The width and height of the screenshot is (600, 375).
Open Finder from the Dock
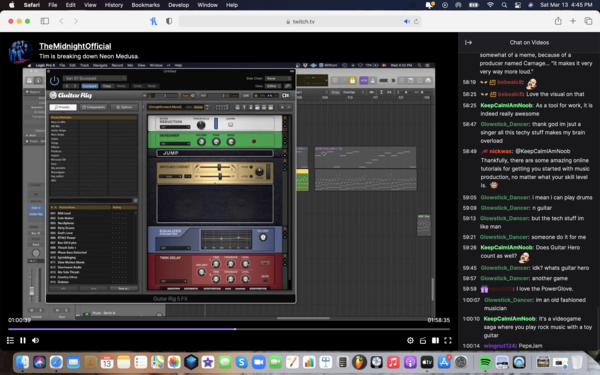pos(23,362)
